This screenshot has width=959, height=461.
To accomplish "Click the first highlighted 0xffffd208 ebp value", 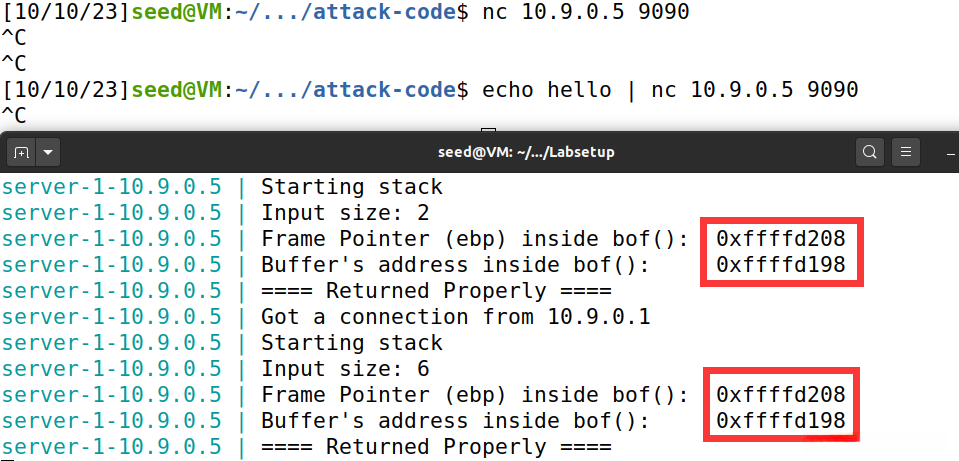I will pos(781,239).
